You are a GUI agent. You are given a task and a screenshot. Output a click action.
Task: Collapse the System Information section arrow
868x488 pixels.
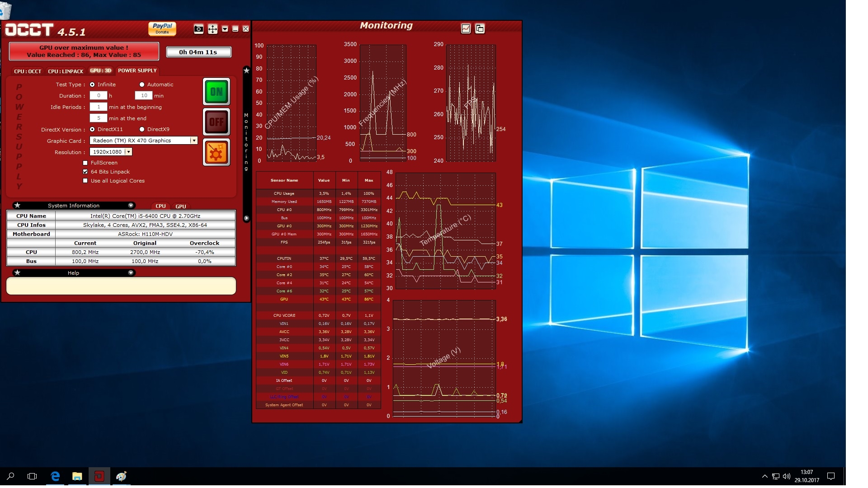[131, 205]
